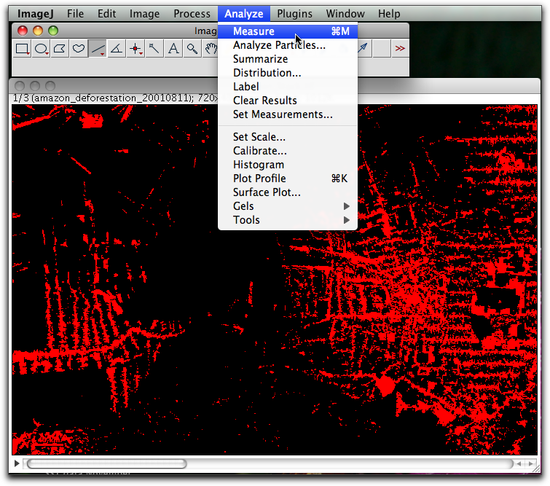Select the Point tool
Screen dimensions: 550x486
tap(135, 48)
